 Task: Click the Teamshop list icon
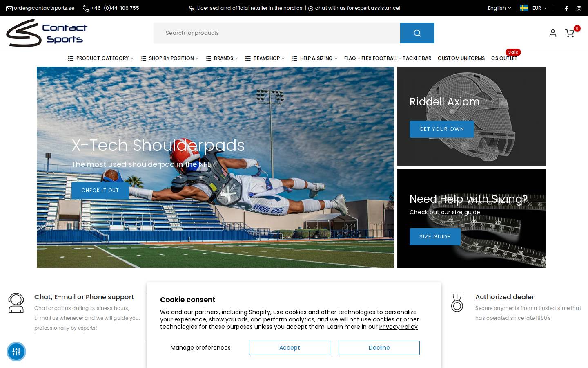point(248,58)
